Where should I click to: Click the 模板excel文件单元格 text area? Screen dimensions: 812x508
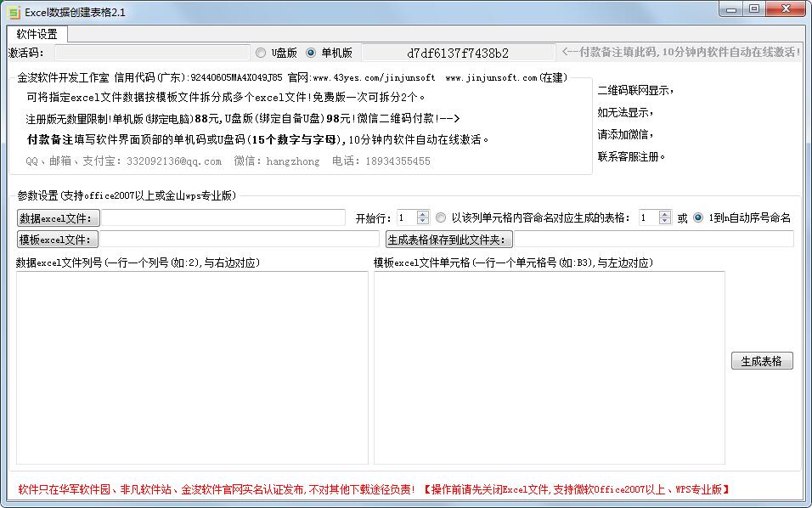549,367
